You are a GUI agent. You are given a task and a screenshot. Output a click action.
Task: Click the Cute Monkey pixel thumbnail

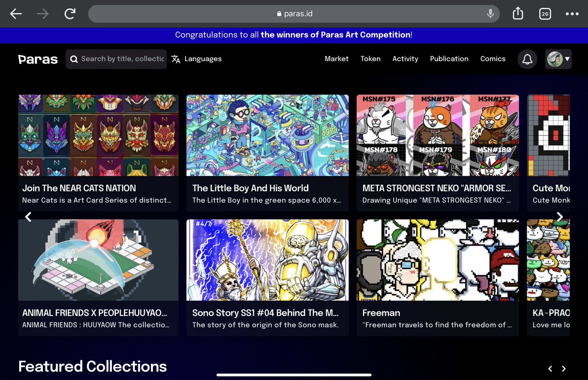tap(548, 135)
